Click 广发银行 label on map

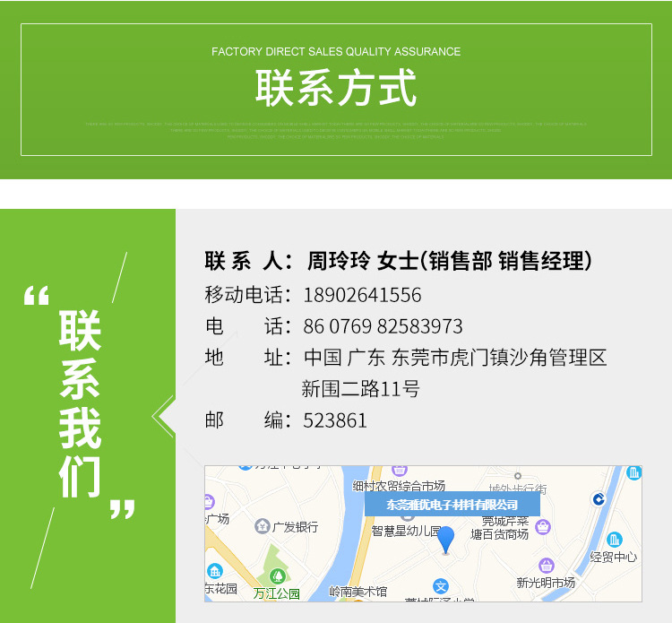[296, 526]
